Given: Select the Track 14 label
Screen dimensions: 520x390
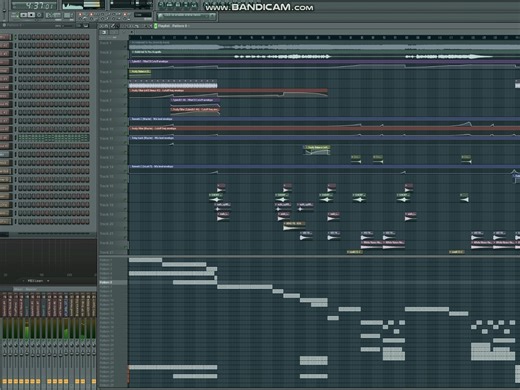Looking at the screenshot, I should (x=106, y=167).
